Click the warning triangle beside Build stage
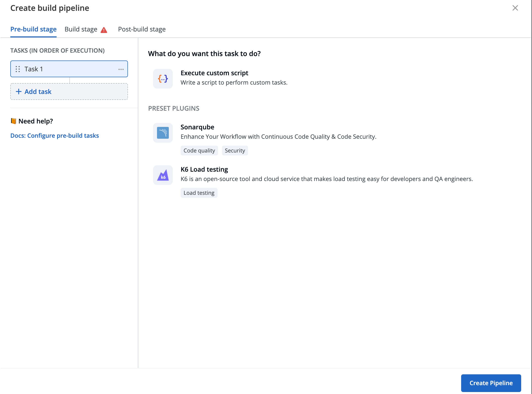Viewport: 532px width, 394px height. click(104, 30)
